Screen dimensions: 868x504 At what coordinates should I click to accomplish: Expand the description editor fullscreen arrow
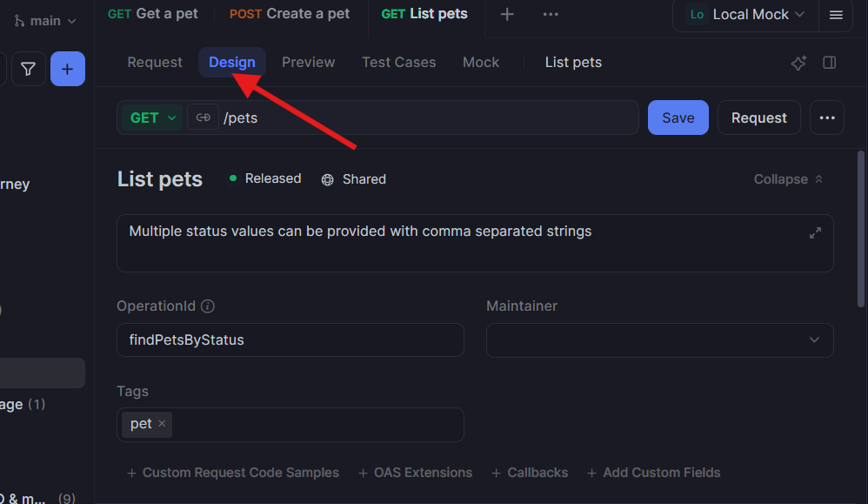815,232
